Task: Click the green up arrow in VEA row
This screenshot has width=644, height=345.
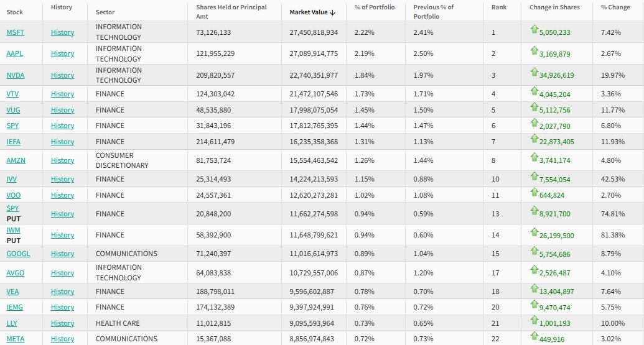Action: [534, 288]
